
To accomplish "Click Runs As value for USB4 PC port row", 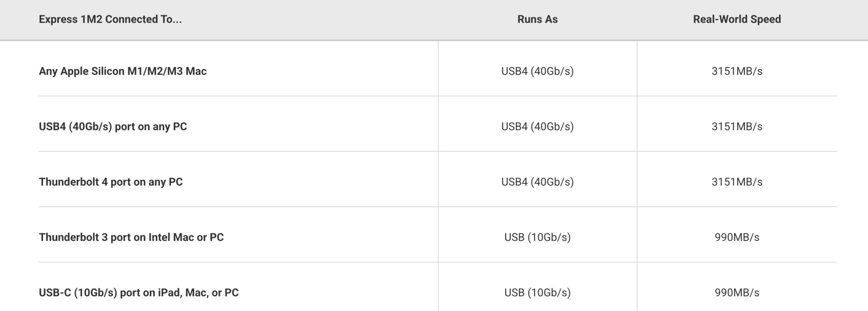I will click(x=537, y=126).
